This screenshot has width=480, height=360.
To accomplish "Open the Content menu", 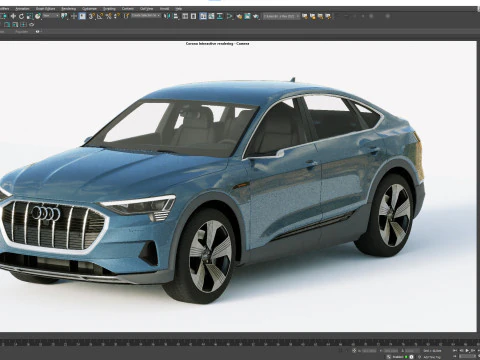I will [128, 9].
